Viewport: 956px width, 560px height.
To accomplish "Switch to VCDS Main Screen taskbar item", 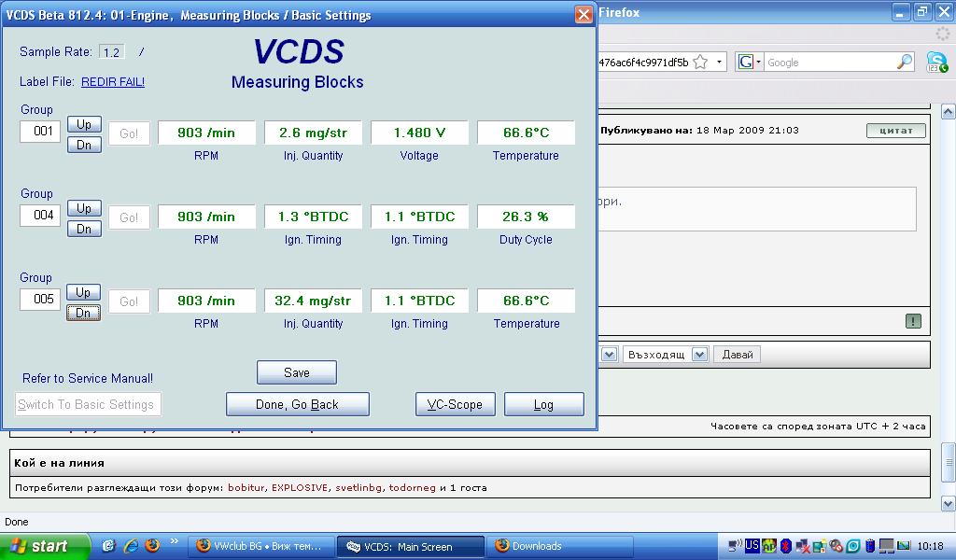I will point(410,547).
